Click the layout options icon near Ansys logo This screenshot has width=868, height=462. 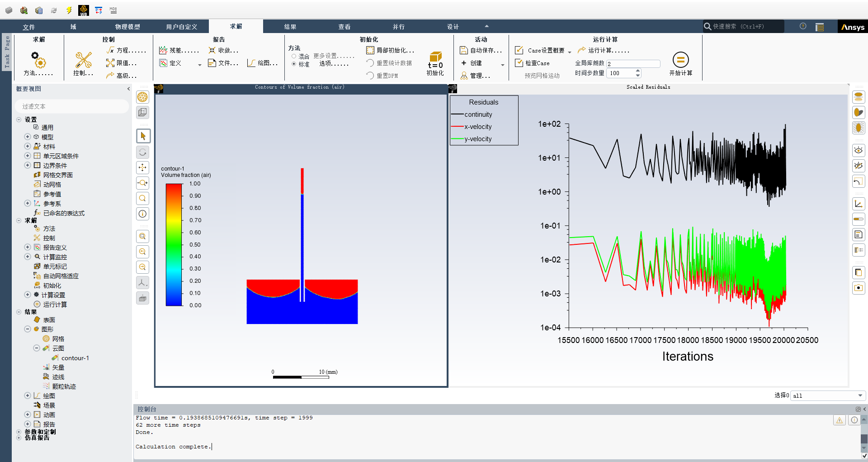coord(820,27)
